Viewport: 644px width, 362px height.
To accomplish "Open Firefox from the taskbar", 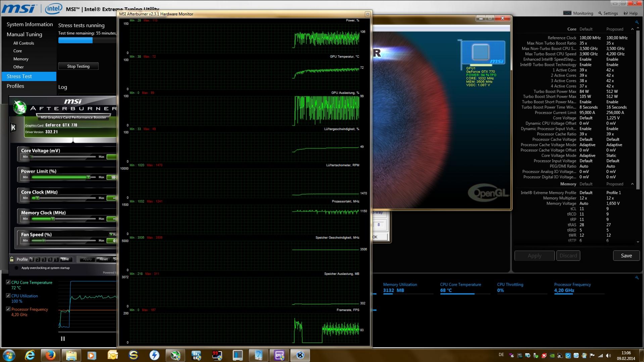I will pos(50,355).
